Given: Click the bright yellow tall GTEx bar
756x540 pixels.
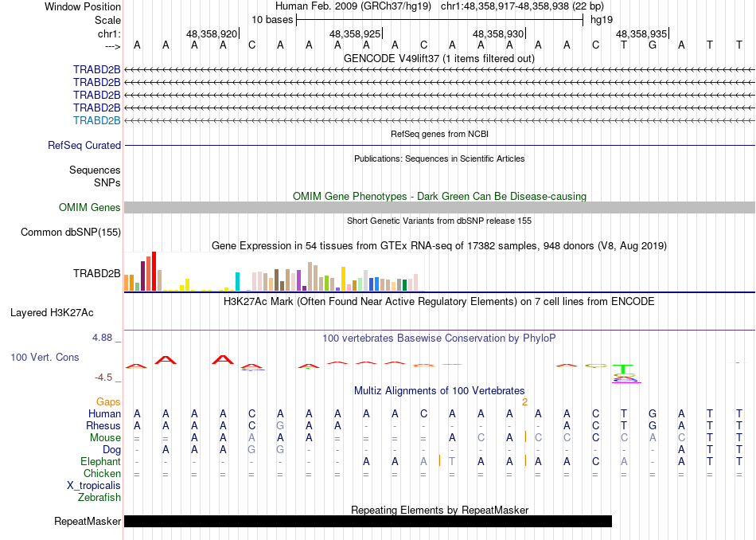Looking at the screenshot, I should tap(343, 279).
